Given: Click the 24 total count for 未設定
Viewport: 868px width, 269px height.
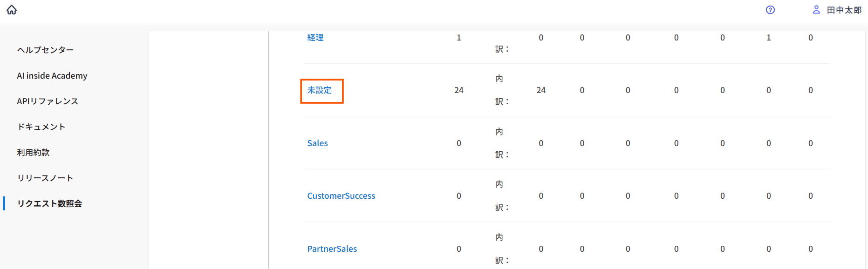Looking at the screenshot, I should coord(459,90).
